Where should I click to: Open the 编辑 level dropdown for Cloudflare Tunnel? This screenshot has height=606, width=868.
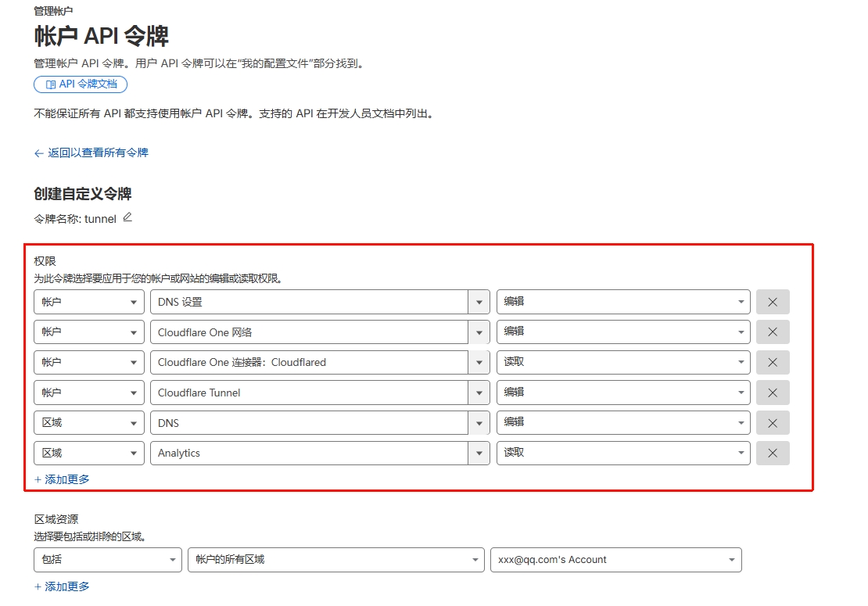pyautogui.click(x=740, y=392)
